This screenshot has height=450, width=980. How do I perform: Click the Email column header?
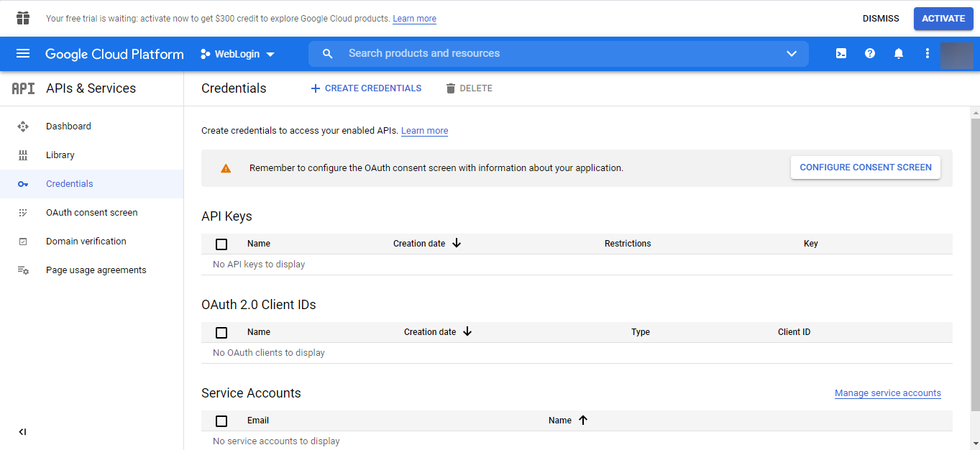coord(258,421)
